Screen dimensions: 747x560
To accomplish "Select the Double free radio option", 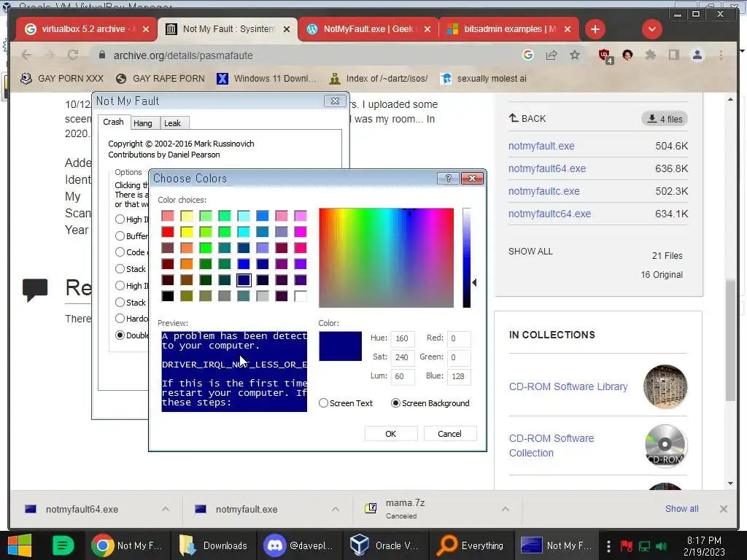I will pyautogui.click(x=120, y=335).
